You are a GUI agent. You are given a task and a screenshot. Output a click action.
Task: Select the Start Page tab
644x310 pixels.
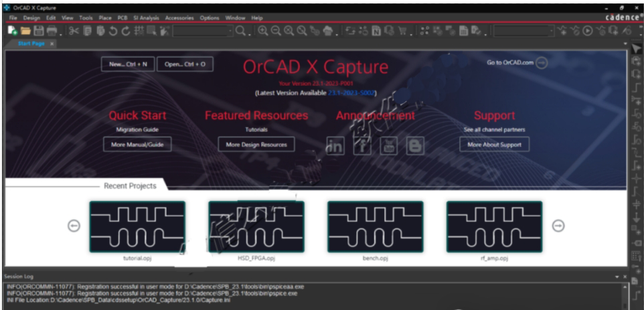tap(31, 44)
